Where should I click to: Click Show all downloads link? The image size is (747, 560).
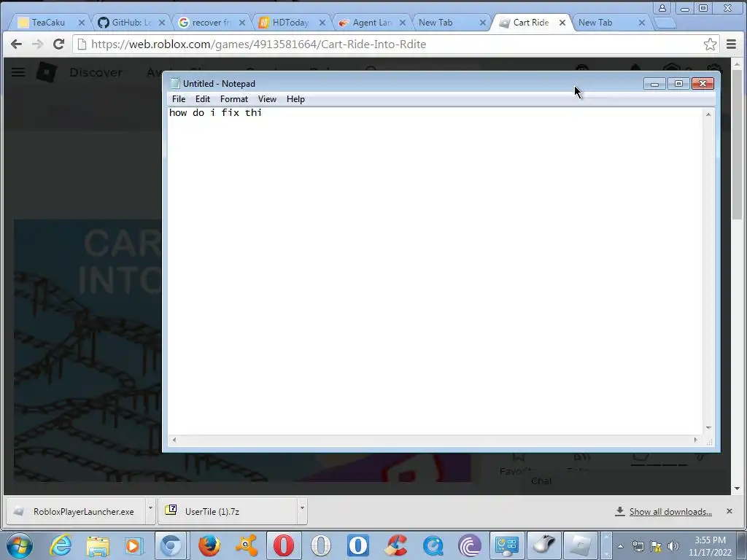click(x=670, y=511)
